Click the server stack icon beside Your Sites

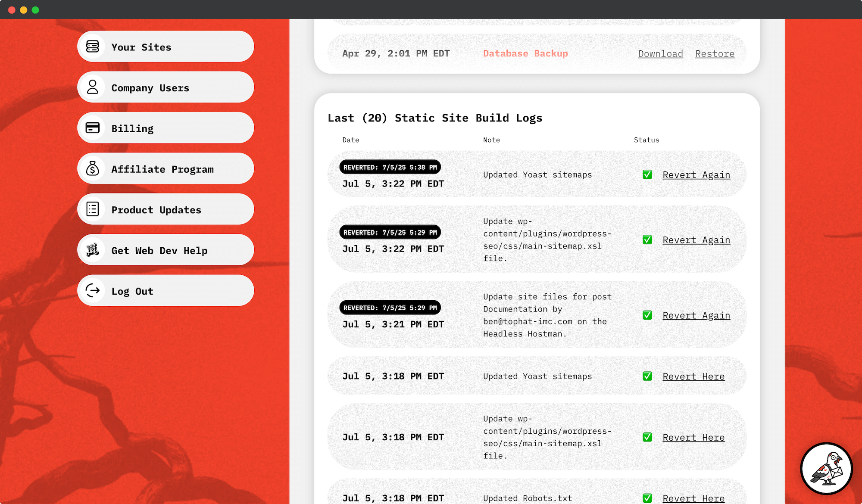click(93, 47)
